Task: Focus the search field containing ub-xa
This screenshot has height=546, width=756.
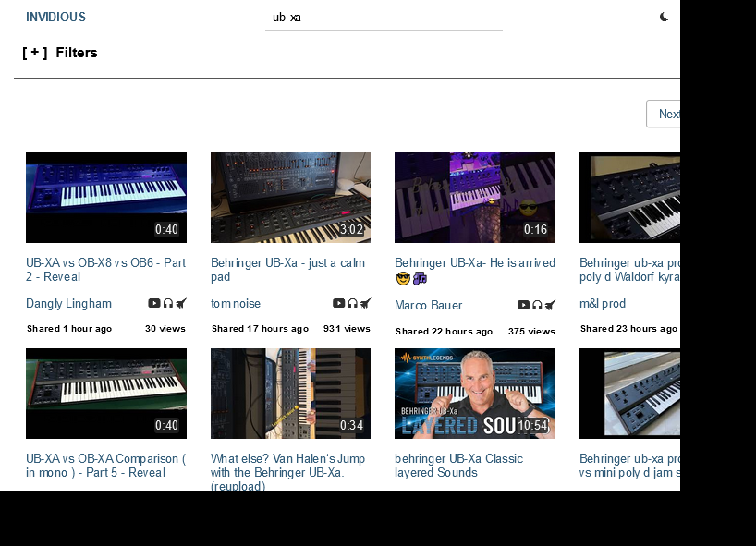Action: (x=384, y=18)
